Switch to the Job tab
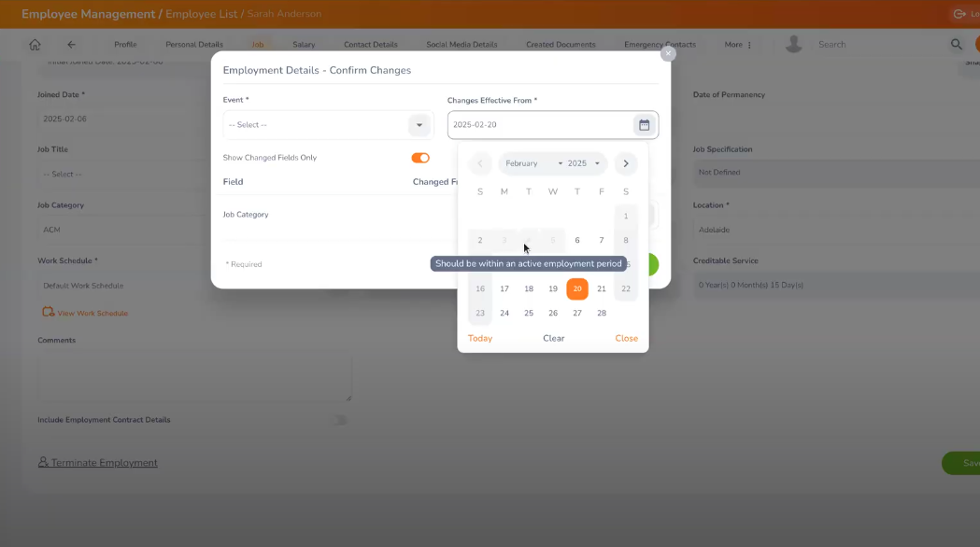Image resolution: width=980 pixels, height=547 pixels. [258, 45]
